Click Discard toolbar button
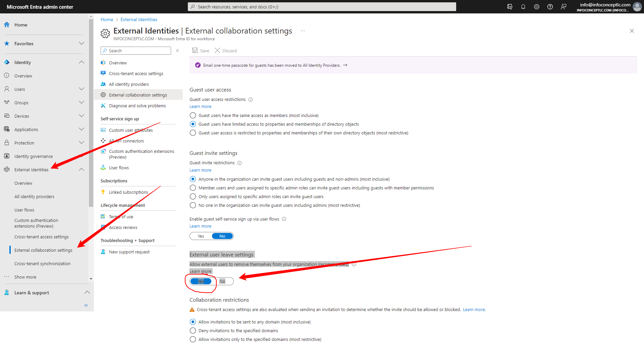The width and height of the screenshot is (644, 358). click(226, 51)
